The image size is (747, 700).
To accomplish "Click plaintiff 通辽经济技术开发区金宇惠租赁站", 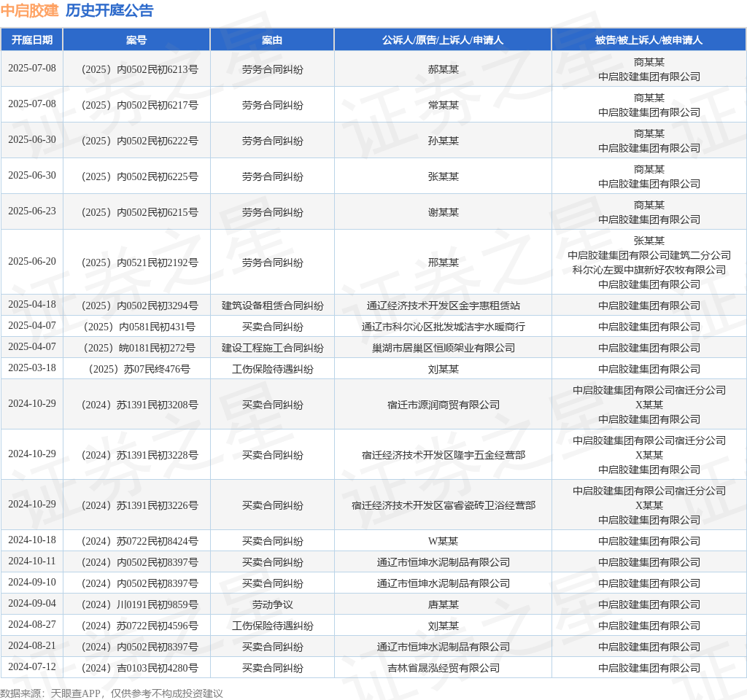I will point(443,306).
